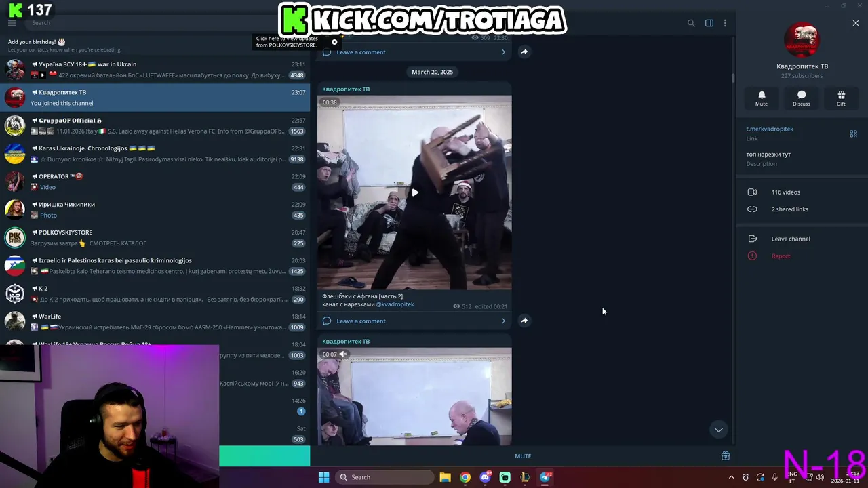
Task: Expand comments arrow on top post
Action: 503,52
